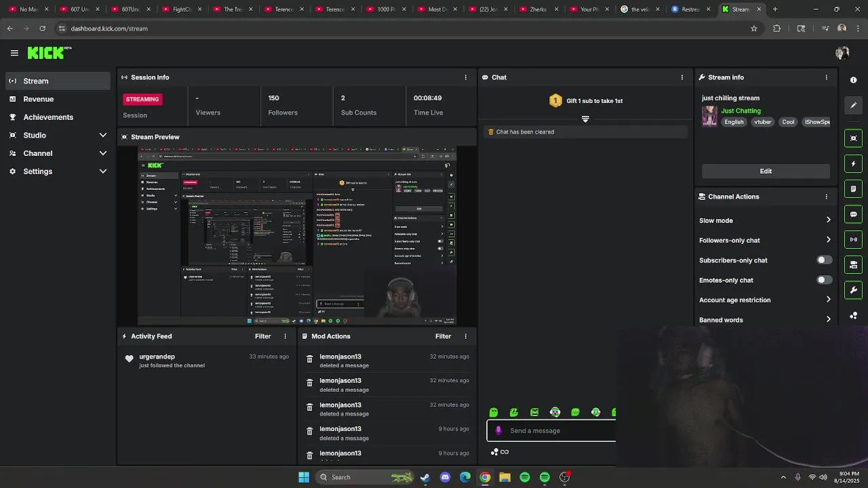The width and height of the screenshot is (868, 488).
Task: Click the pencil edit icon in right rail
Action: click(x=853, y=105)
